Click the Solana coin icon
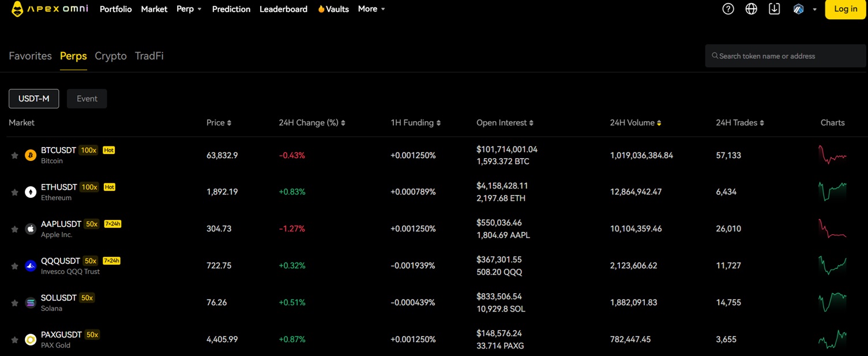Image resolution: width=868 pixels, height=356 pixels. [x=31, y=303]
